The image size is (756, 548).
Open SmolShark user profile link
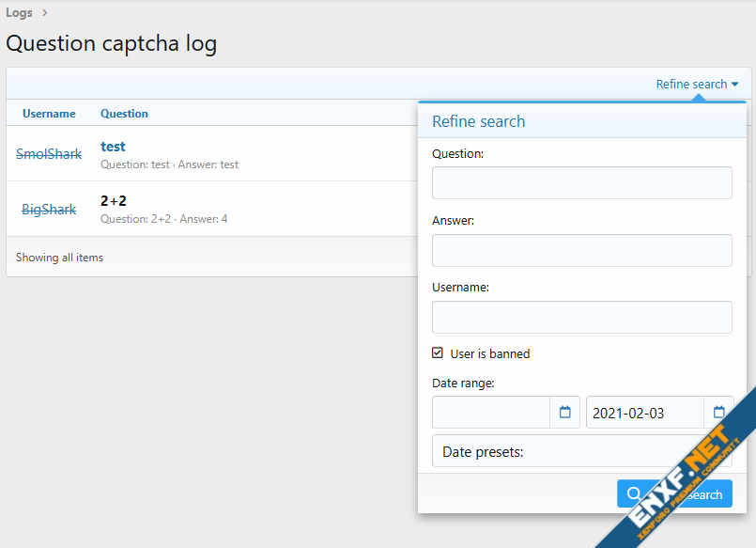coord(49,154)
